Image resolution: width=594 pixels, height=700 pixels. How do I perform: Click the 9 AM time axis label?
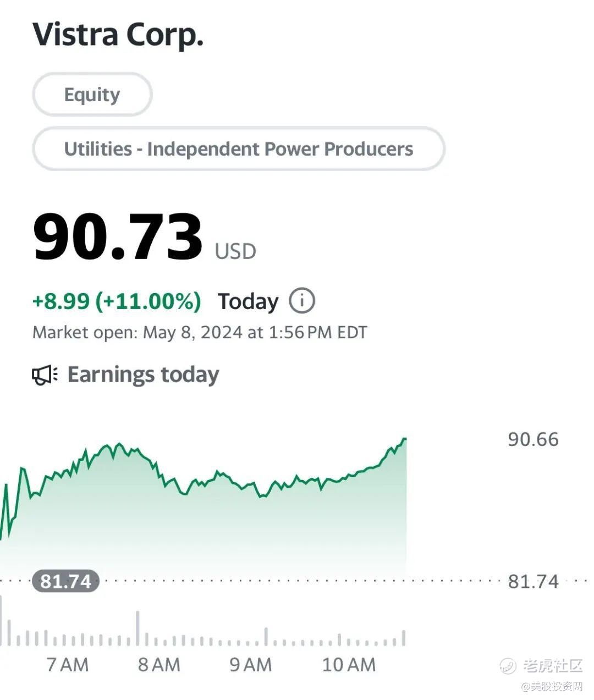251,664
